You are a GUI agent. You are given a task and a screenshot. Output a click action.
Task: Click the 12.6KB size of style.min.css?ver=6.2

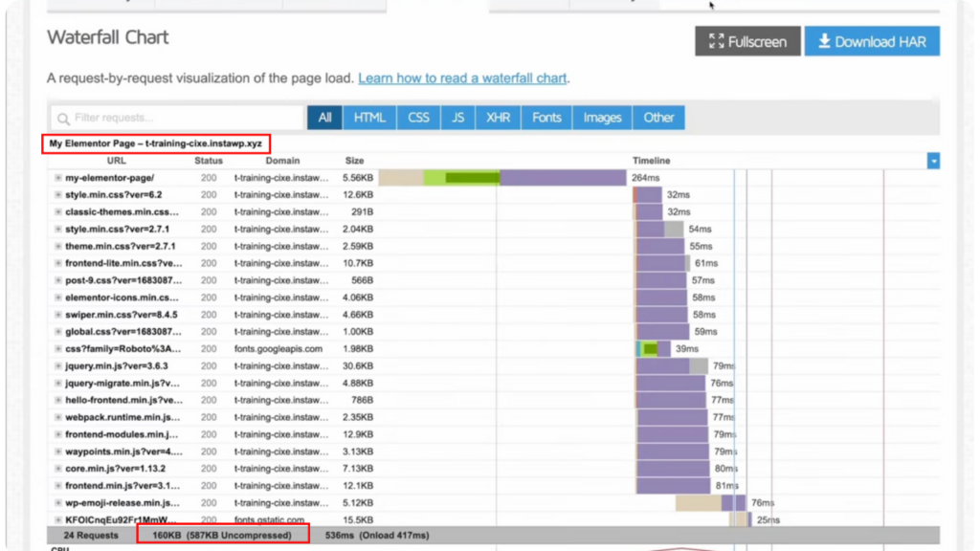tap(358, 195)
